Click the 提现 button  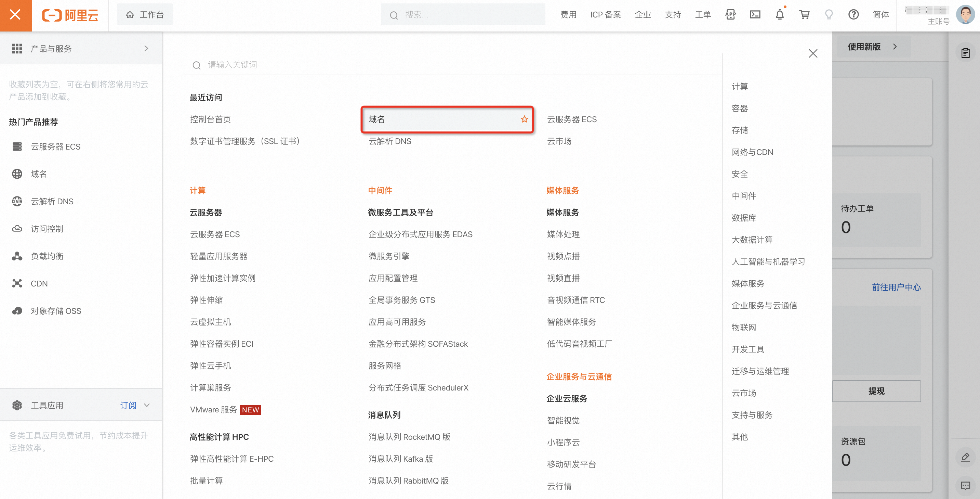(x=876, y=391)
